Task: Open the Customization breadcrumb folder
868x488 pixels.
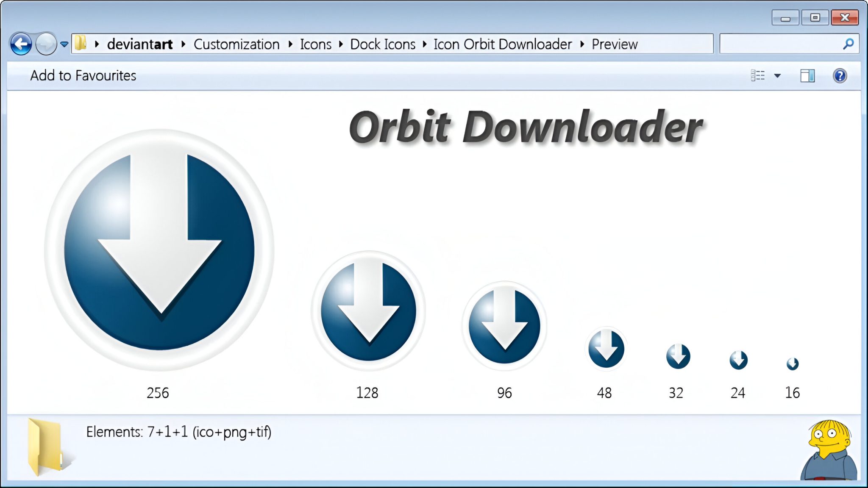Action: click(x=236, y=44)
